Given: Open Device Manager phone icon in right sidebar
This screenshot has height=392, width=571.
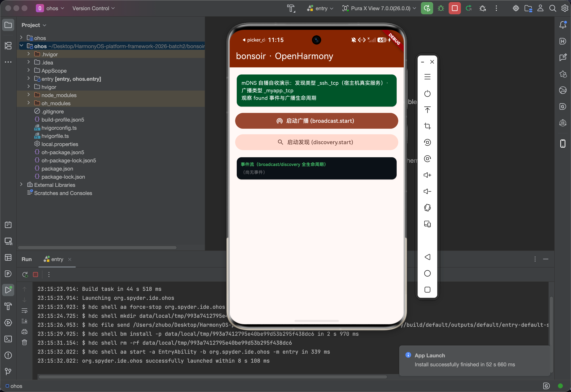Looking at the screenshot, I should [563, 144].
